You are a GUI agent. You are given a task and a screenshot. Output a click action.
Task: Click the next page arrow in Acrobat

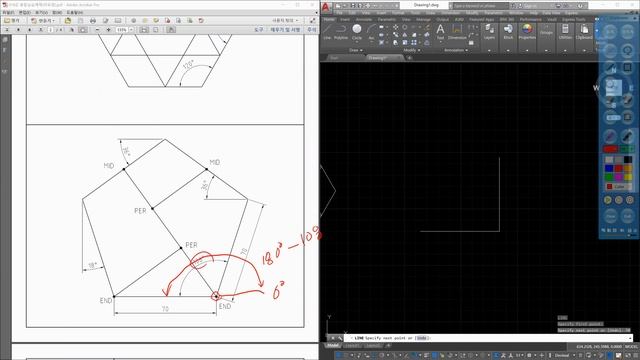pyautogui.click(x=29, y=30)
